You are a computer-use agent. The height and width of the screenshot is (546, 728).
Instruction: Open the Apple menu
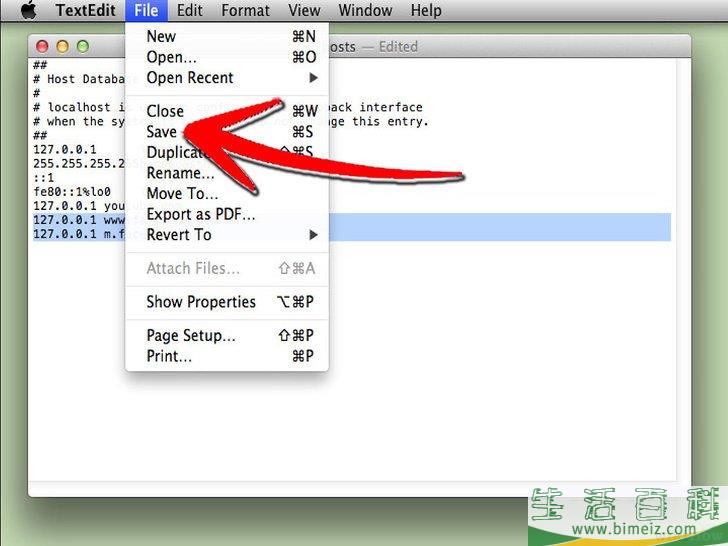(x=29, y=10)
